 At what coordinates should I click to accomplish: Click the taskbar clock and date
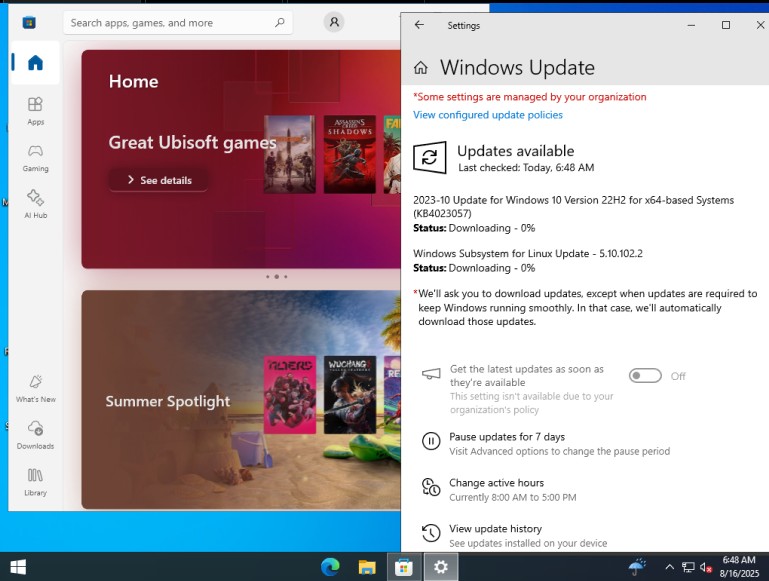pos(739,567)
